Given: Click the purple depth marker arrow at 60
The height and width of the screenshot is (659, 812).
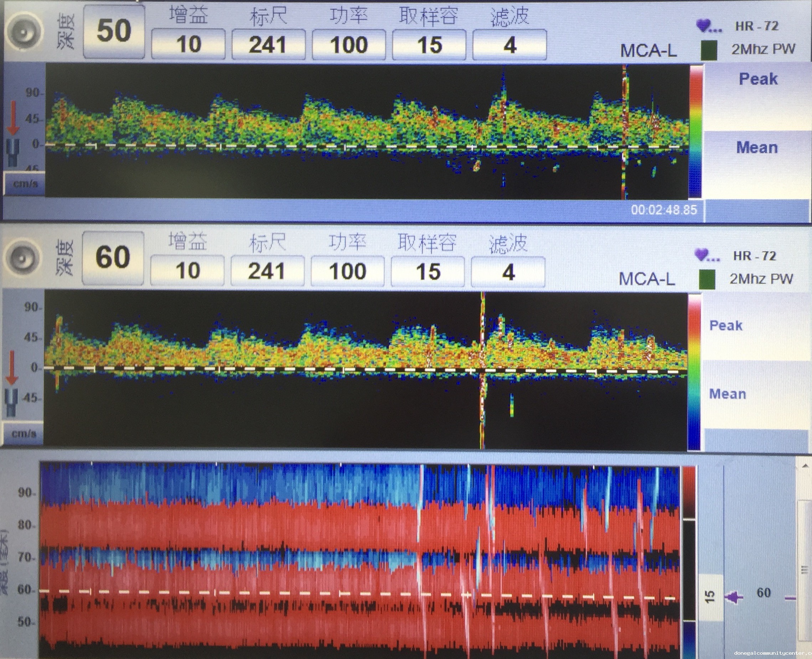Looking at the screenshot, I should coord(733,597).
